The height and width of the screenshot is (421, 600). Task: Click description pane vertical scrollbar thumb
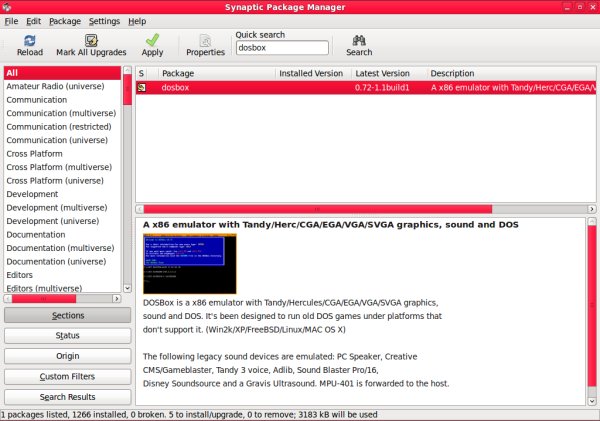pyautogui.click(x=592, y=306)
